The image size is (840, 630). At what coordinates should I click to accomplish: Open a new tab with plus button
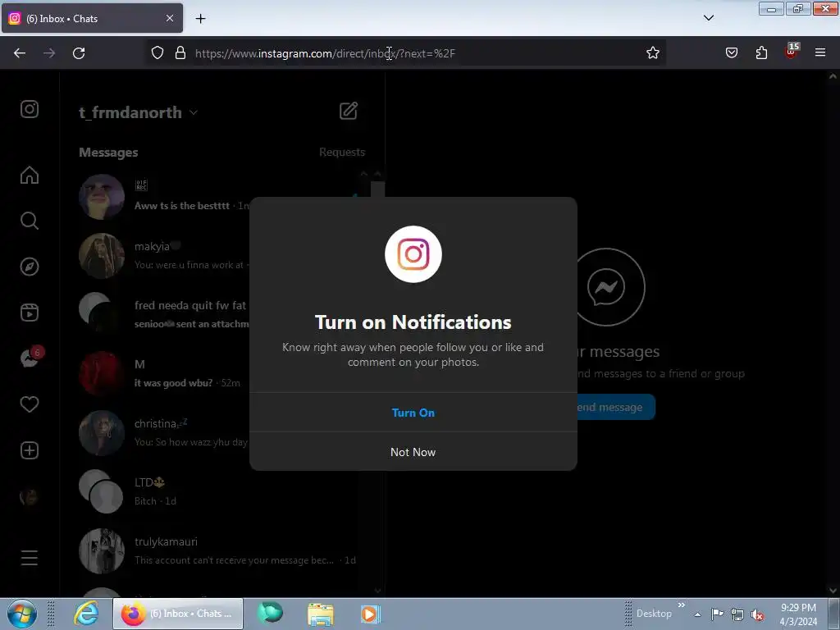(x=200, y=19)
